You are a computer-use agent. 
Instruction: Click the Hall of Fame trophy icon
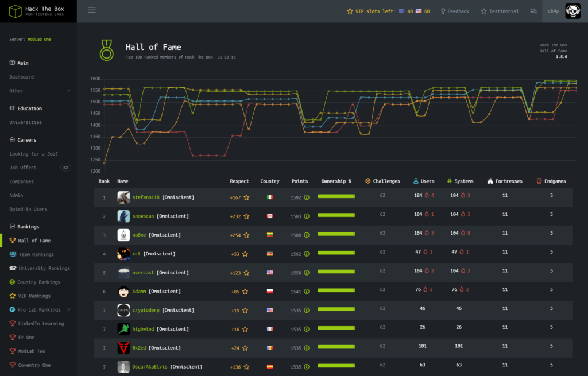click(13, 241)
